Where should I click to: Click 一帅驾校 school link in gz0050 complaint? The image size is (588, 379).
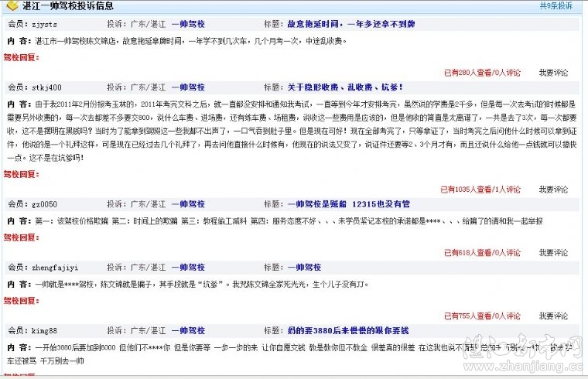(x=188, y=204)
